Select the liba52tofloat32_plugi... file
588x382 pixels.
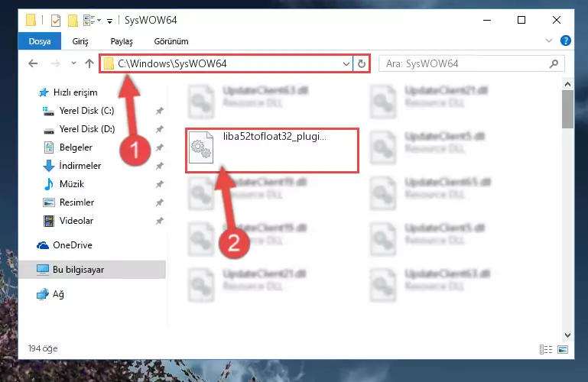coord(272,151)
